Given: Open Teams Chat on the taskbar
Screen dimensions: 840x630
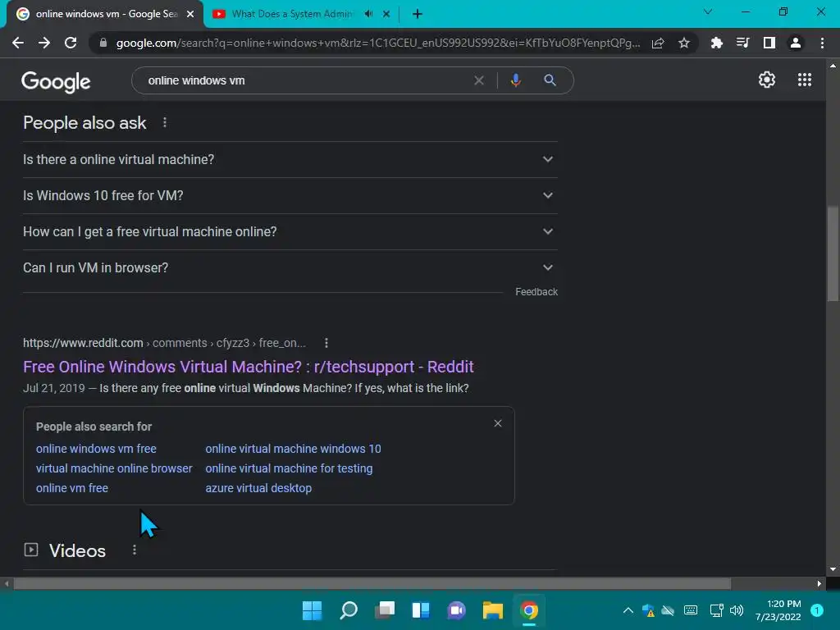Looking at the screenshot, I should pos(456,610).
